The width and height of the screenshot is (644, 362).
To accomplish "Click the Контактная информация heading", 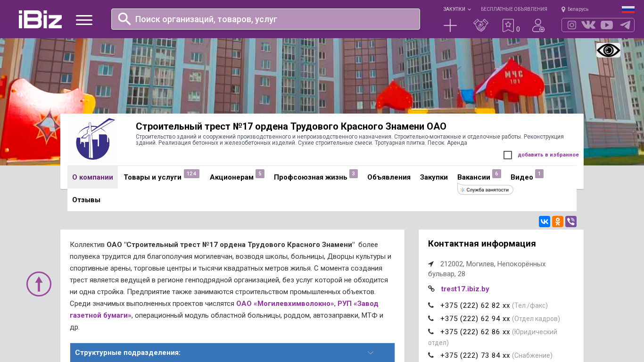I will tap(482, 244).
